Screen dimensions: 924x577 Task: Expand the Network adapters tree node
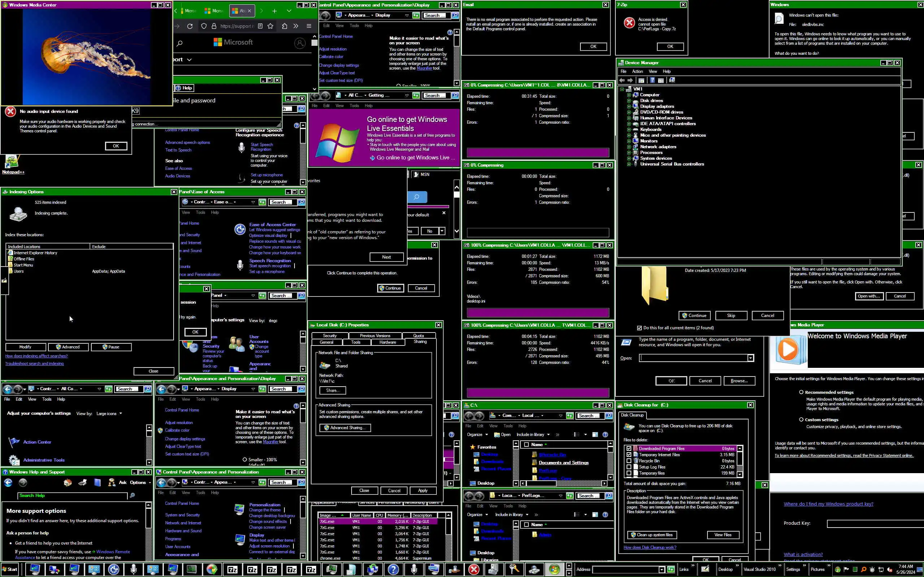(x=629, y=147)
